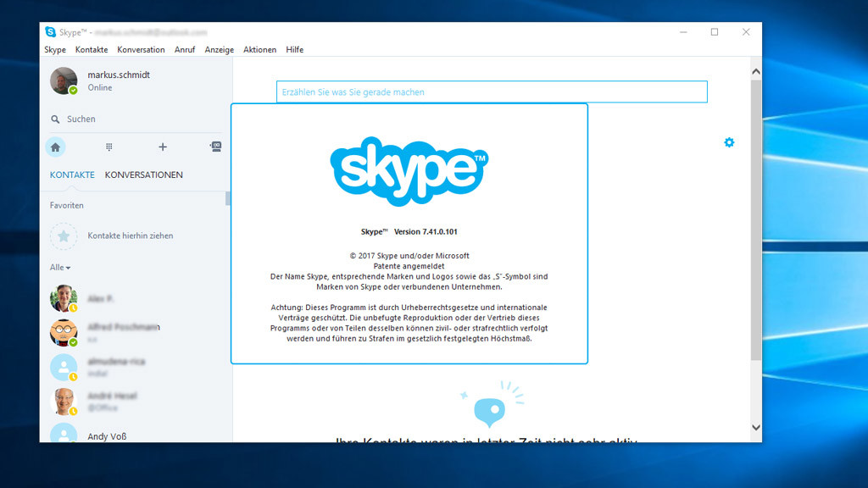
Task: Open the speech bubble graphic above the activity hint
Action: click(490, 411)
